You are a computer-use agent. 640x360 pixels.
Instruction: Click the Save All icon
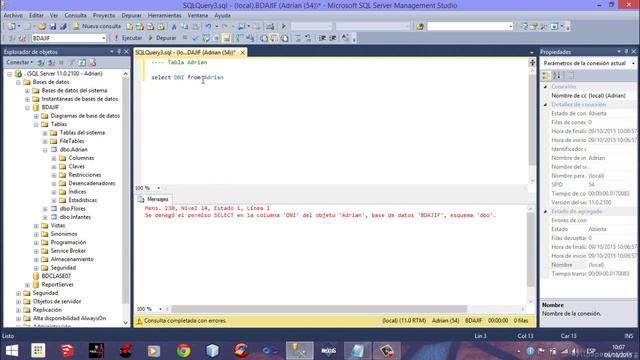(63, 27)
